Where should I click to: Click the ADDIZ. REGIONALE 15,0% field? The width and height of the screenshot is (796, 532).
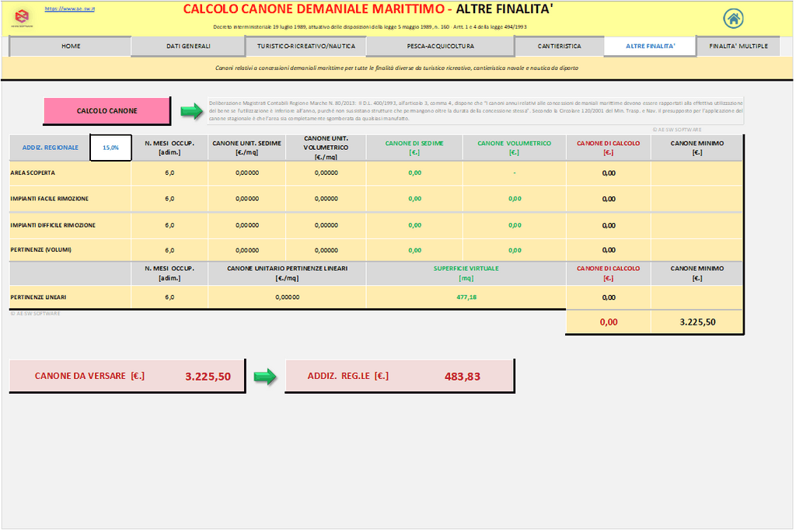coord(110,148)
